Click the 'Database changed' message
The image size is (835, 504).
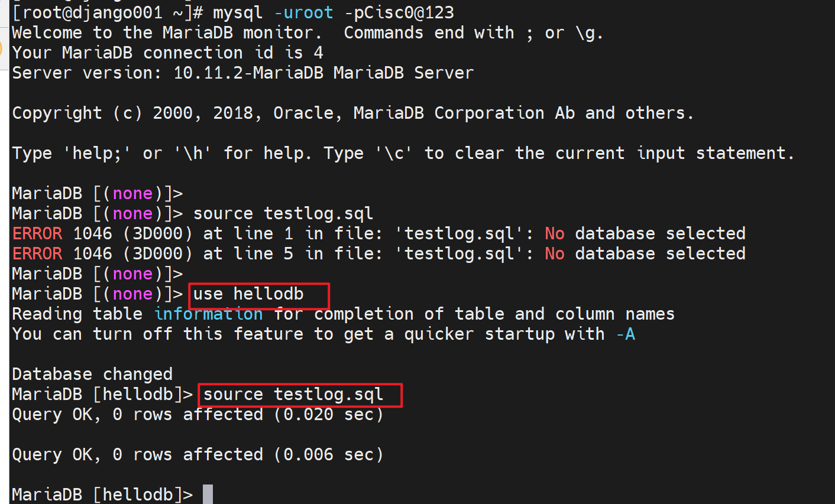pos(92,374)
